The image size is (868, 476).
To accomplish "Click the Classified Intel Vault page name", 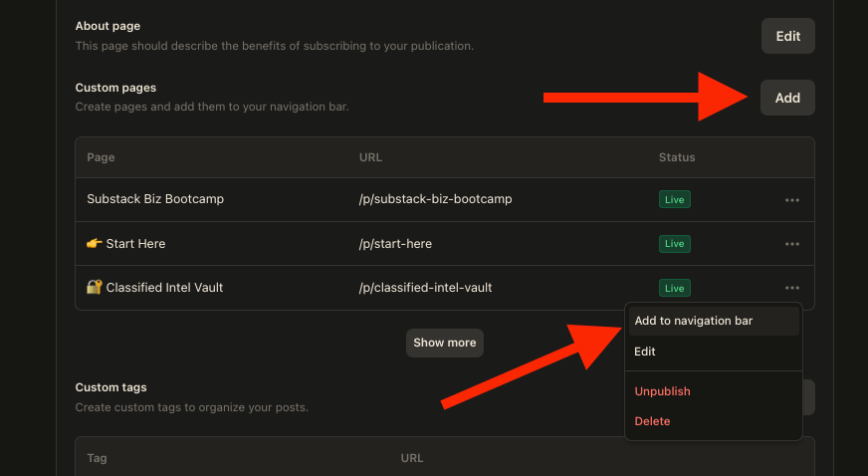I will click(164, 288).
